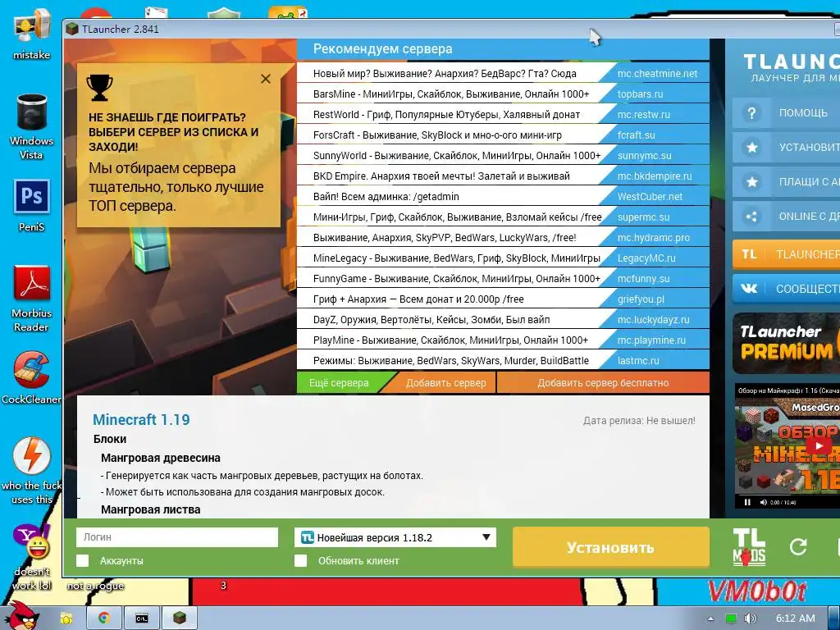
Task: Open the 'who the fuck uses this' icon
Action: 32,470
